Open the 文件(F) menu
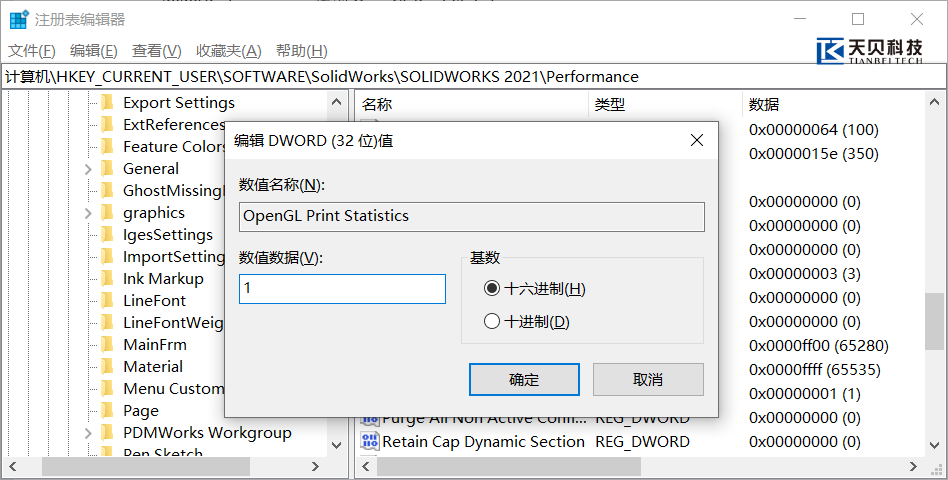948x480 pixels. coord(32,51)
